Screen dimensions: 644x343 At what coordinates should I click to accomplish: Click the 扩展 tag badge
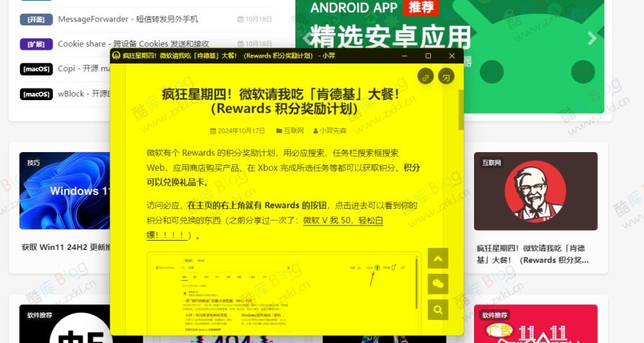click(36, 44)
